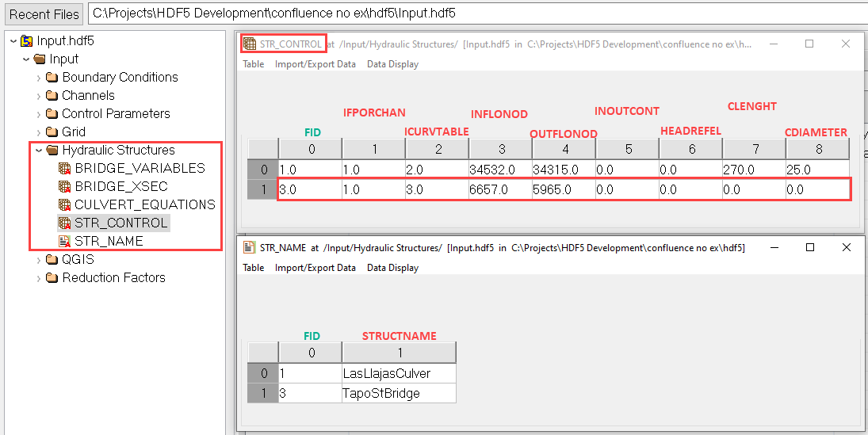Select the TapoStBridge cell in STR_NAME table

pyautogui.click(x=398, y=393)
